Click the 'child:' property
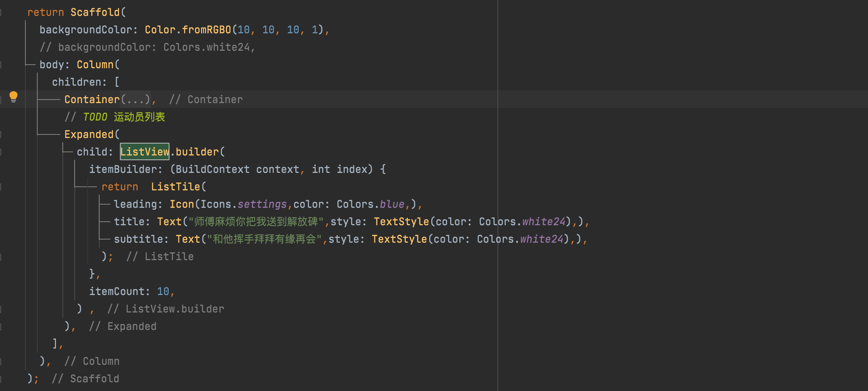Screen dimensions: 868x391 pyautogui.click(x=95, y=151)
